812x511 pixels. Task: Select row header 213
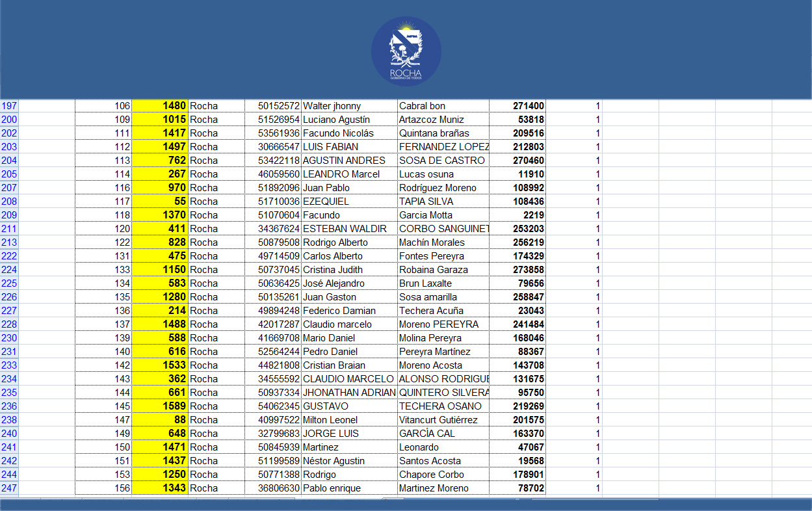click(x=9, y=242)
